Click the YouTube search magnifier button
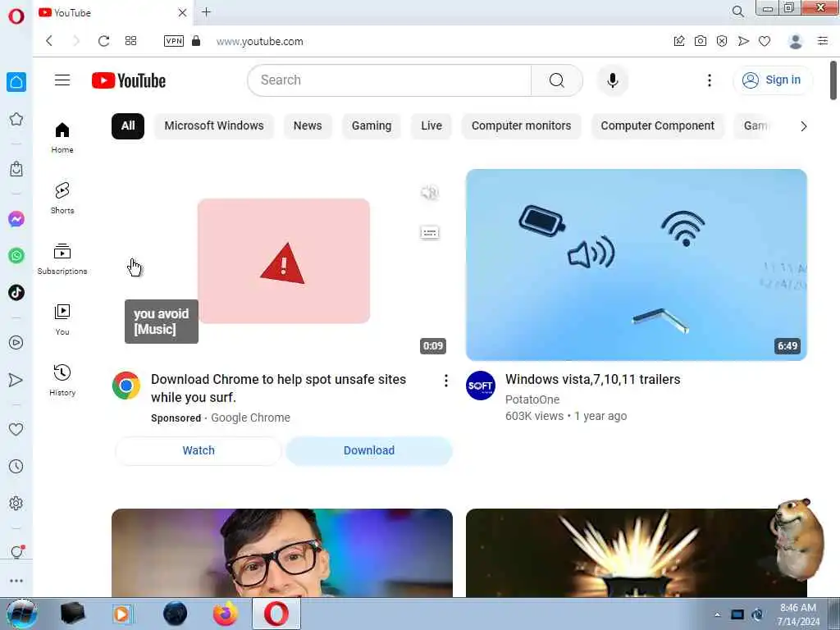This screenshot has height=630, width=840. [x=557, y=80]
